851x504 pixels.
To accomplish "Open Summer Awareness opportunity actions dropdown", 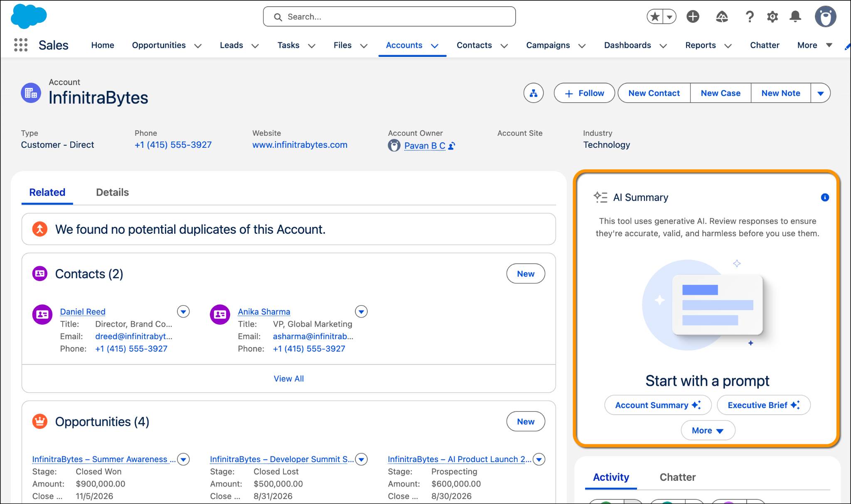I will tap(183, 459).
